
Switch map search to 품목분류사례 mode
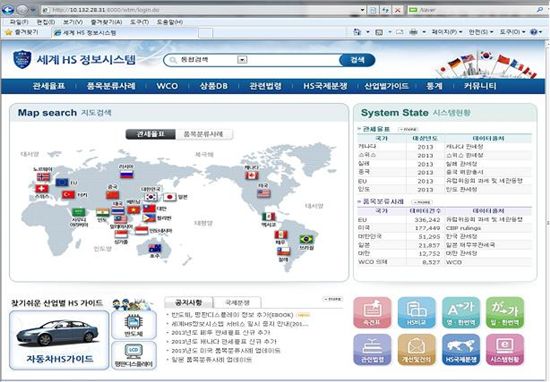click(x=204, y=134)
